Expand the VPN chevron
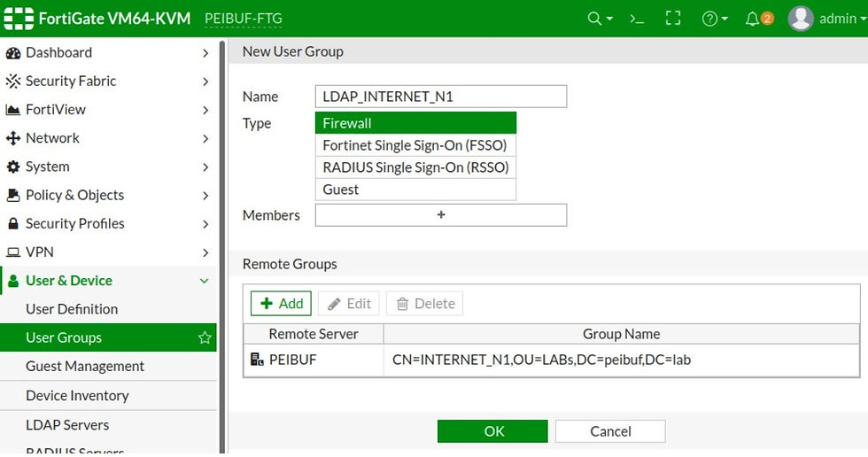868x457 pixels. (205, 252)
